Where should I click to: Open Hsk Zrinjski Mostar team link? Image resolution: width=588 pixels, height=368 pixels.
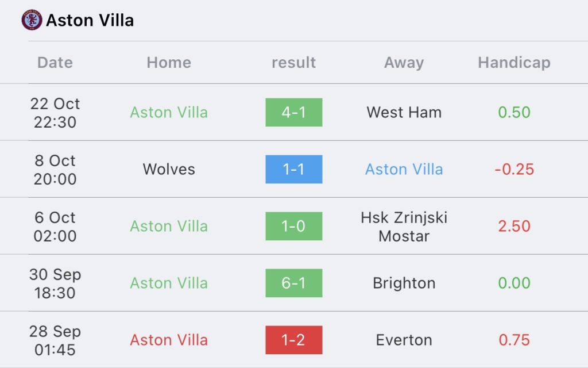(x=404, y=227)
